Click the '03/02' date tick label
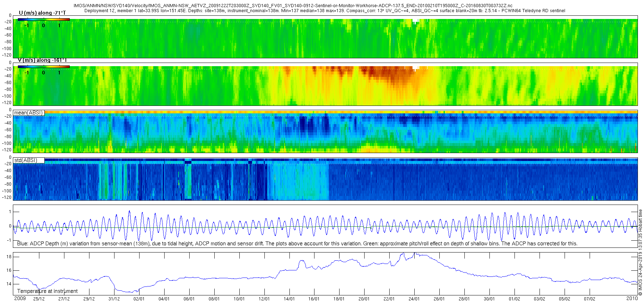The width and height of the screenshot is (644, 304). pyautogui.click(x=540, y=299)
